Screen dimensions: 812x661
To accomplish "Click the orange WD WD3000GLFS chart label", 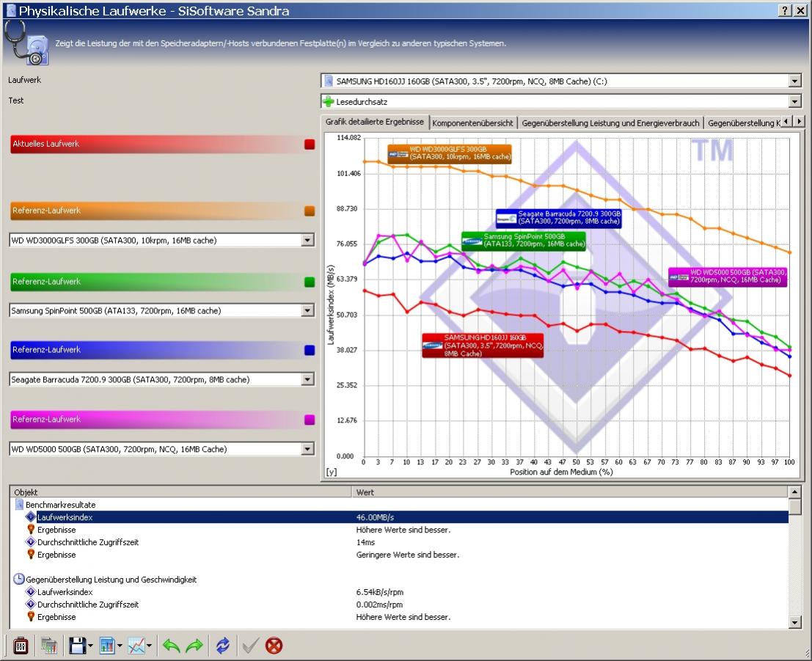I will point(450,154).
